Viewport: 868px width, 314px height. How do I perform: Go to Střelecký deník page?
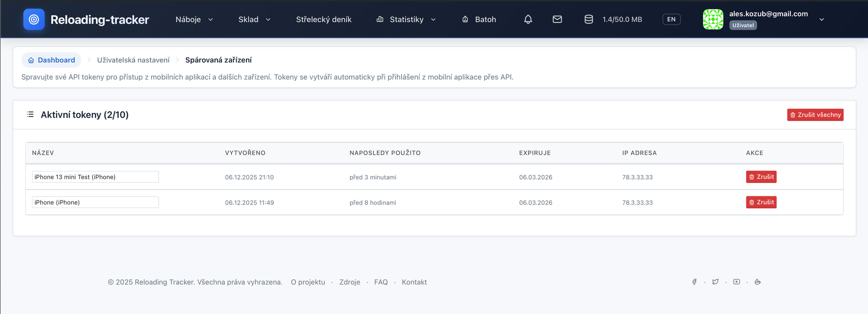click(324, 19)
